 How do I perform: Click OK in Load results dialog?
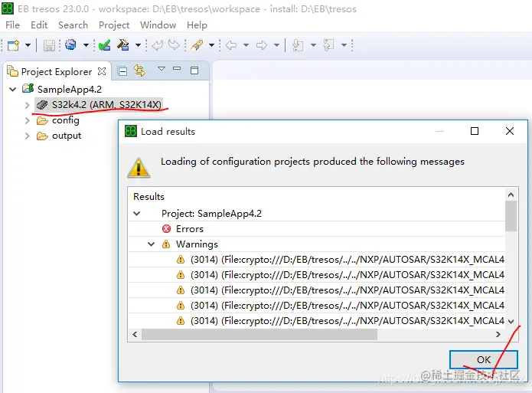(x=484, y=359)
